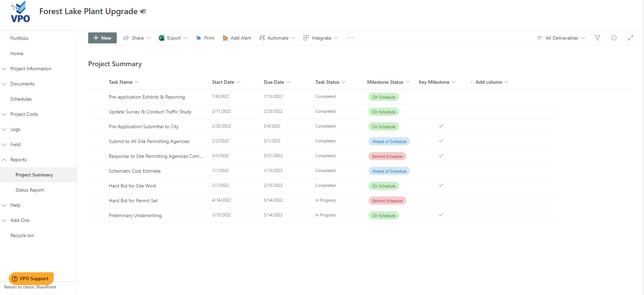Click due date 3/31/2022 cell
The height and width of the screenshot is (295, 644).
273,156
